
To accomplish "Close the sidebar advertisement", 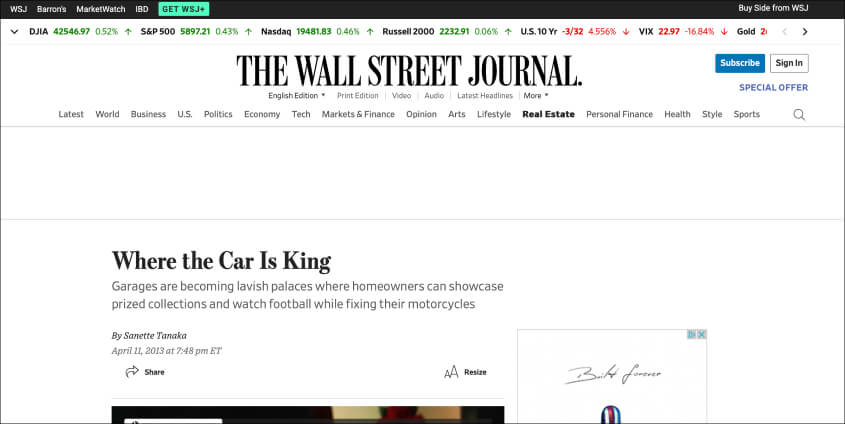I will pos(702,335).
